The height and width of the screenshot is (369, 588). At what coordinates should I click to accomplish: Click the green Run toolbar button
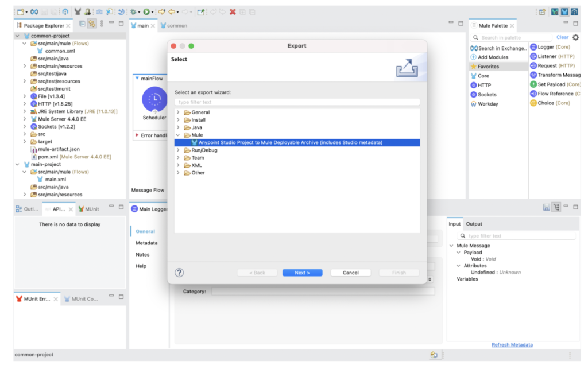(x=146, y=11)
